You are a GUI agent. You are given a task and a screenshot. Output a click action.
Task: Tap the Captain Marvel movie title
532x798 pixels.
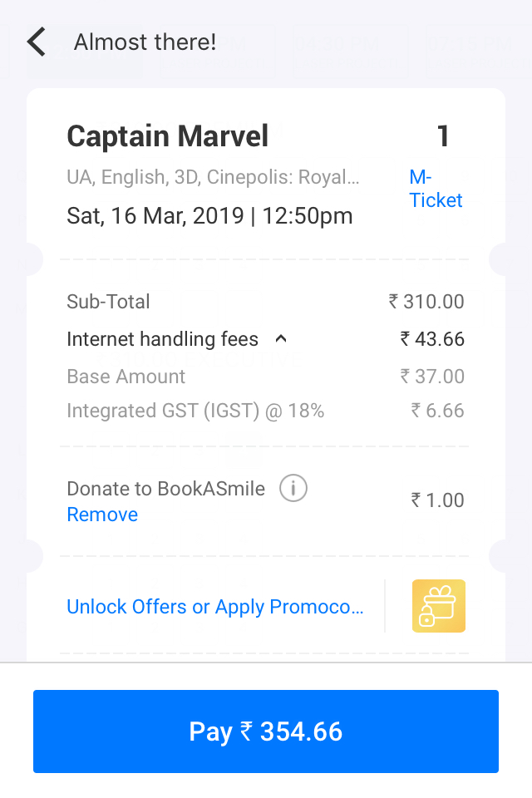click(x=167, y=136)
